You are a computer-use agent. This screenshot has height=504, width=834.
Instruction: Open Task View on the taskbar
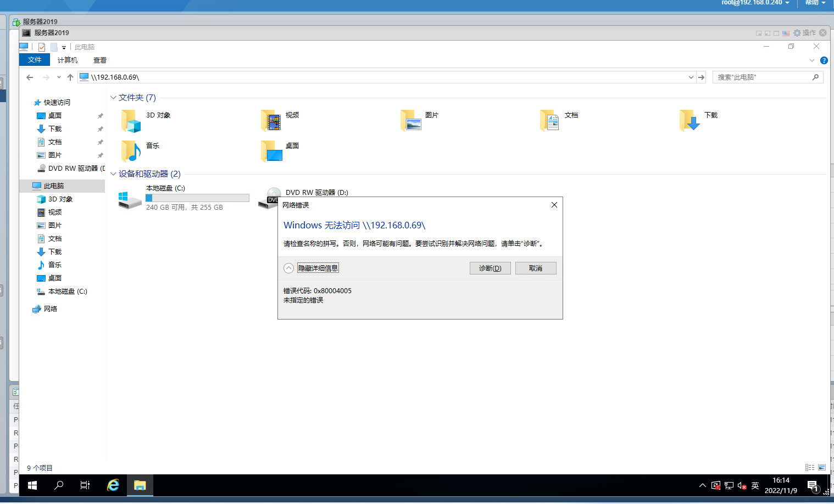point(85,485)
